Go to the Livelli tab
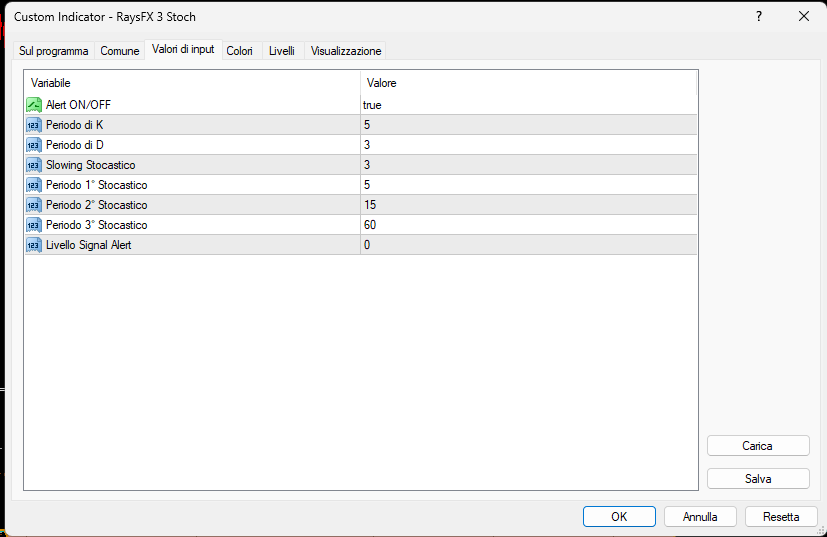This screenshot has width=827, height=537. coord(282,51)
